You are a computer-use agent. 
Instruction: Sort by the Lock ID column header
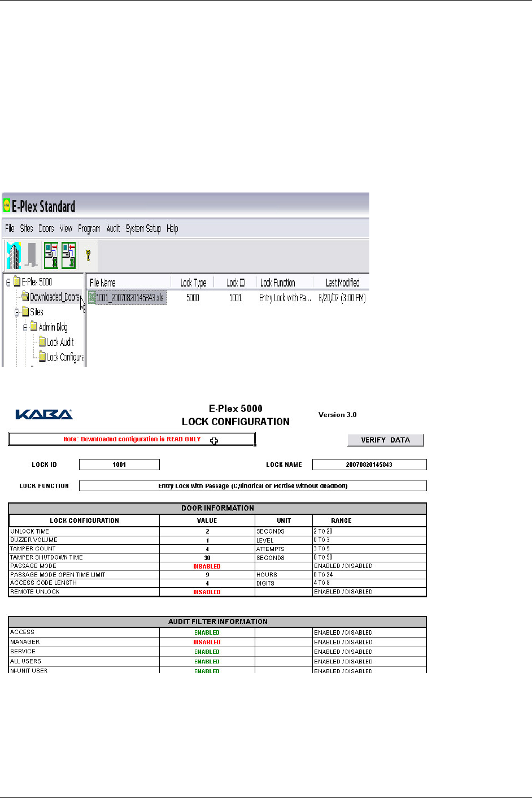(x=236, y=283)
